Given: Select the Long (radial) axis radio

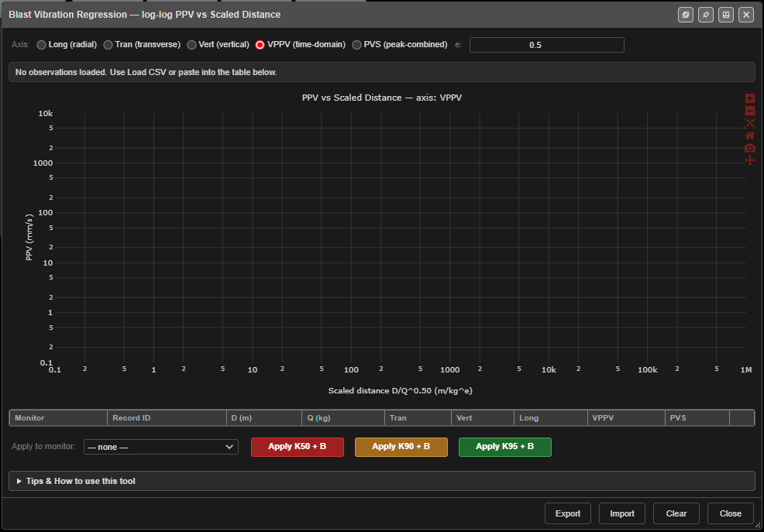Looking at the screenshot, I should [x=41, y=45].
